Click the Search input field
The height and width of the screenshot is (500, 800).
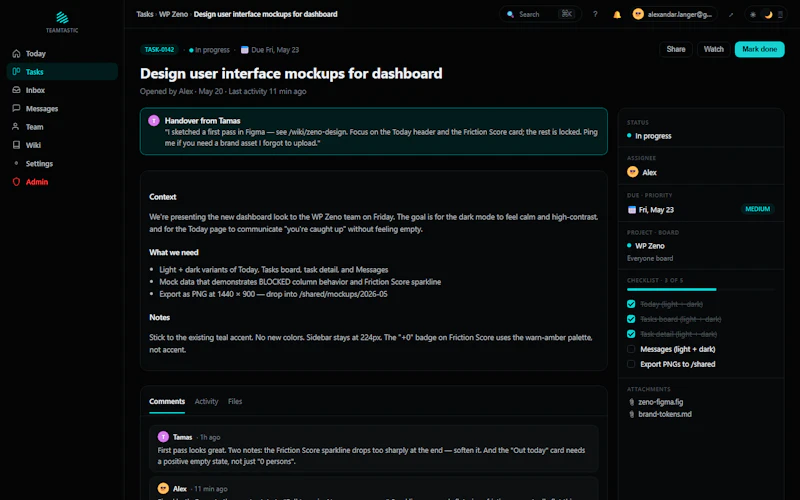click(x=540, y=14)
